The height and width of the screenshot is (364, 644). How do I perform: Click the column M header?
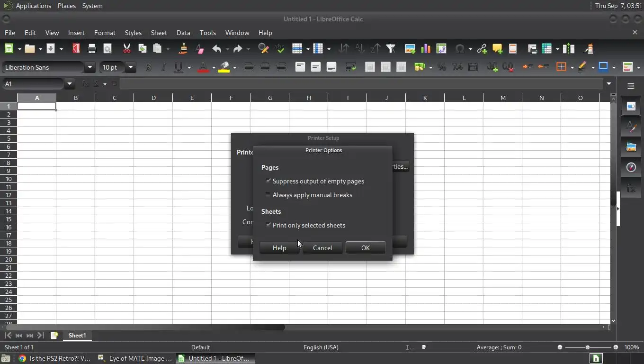[x=503, y=98]
